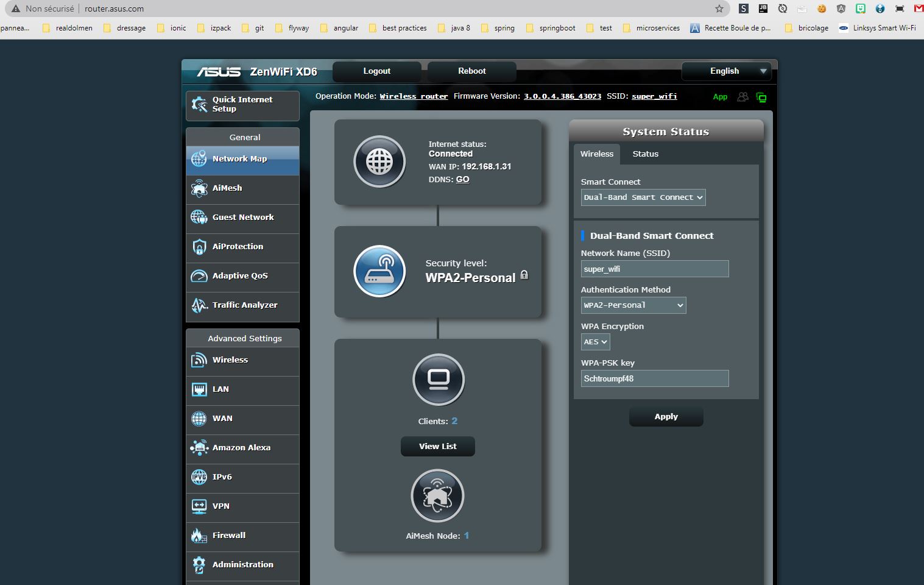Click the WPA2-Personal security level text
The width and height of the screenshot is (924, 585).
coord(470,278)
